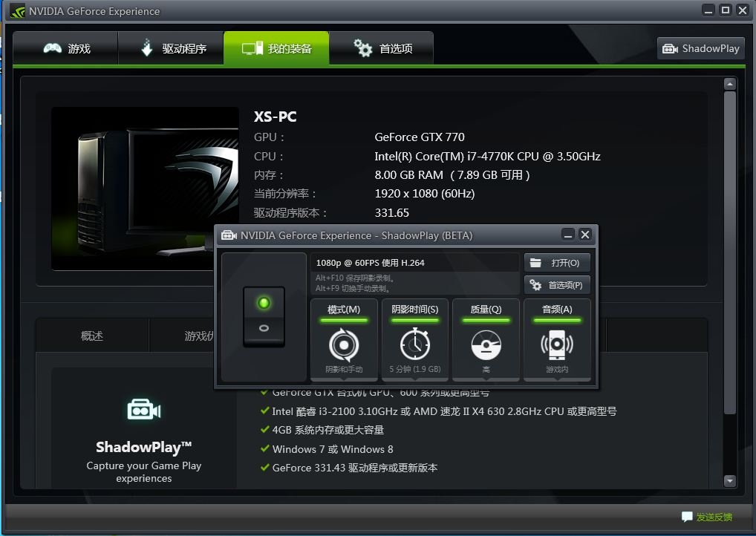756x536 pixels.
Task: Expand the 模式(M) mode selector
Action: [x=343, y=310]
